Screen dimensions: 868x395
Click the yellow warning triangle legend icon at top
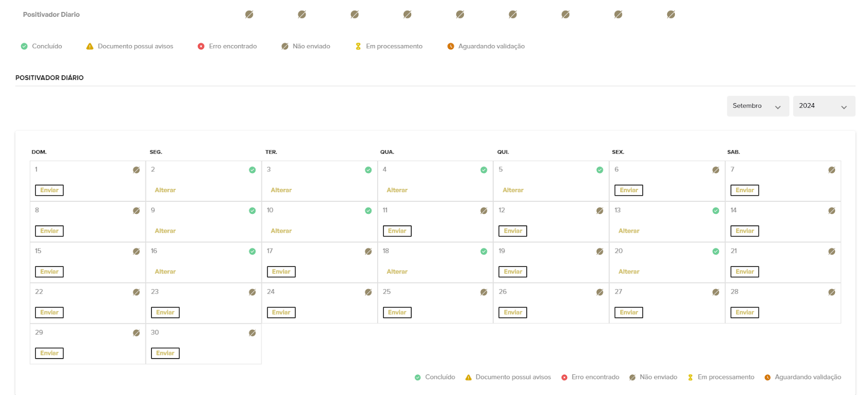(90, 47)
